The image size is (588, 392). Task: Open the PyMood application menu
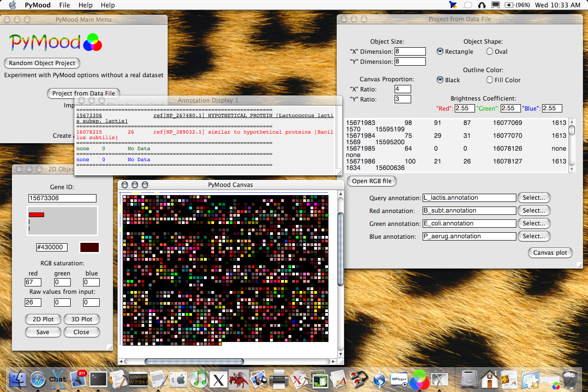[x=37, y=5]
